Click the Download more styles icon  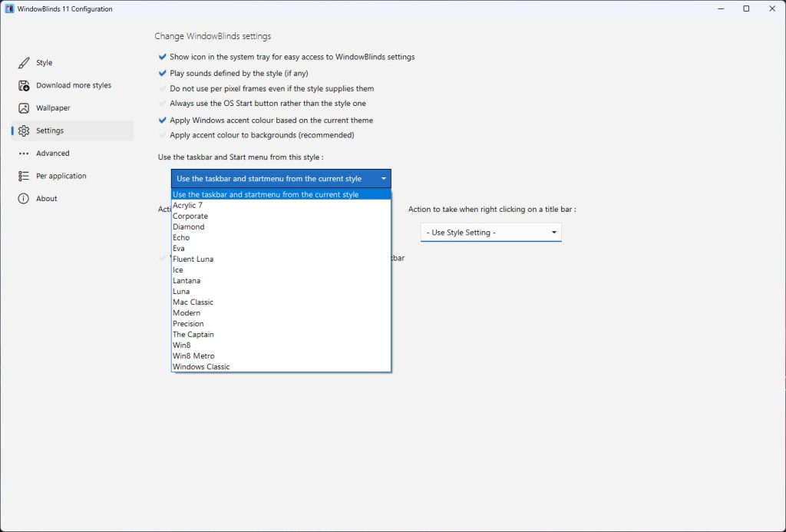pyautogui.click(x=24, y=85)
